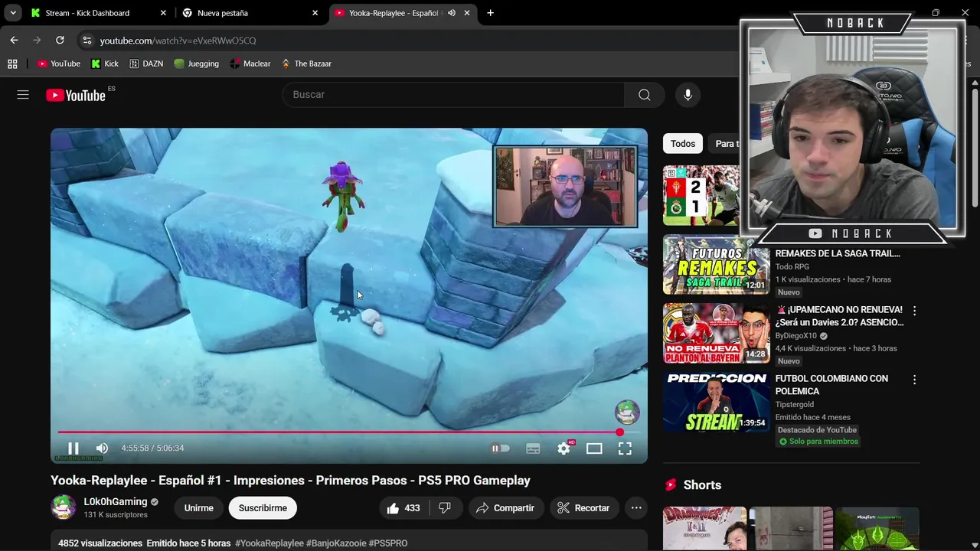Screen dimensions: 980x551
Task: Open player settings gear
Action: pos(563,448)
